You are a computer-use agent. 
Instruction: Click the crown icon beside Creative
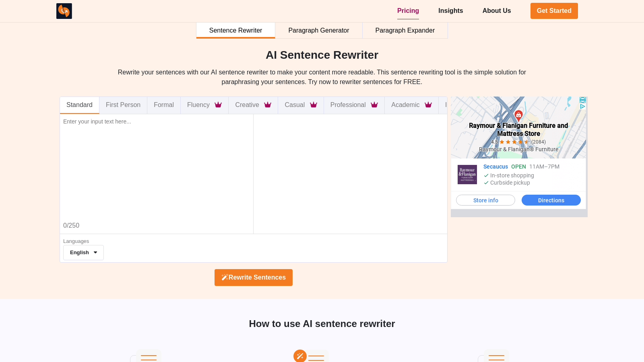pyautogui.click(x=268, y=105)
